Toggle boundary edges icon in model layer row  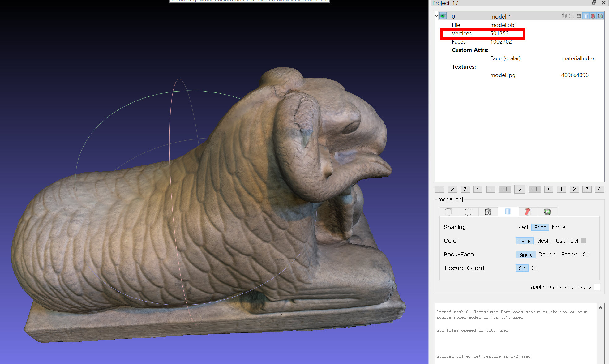[600, 16]
